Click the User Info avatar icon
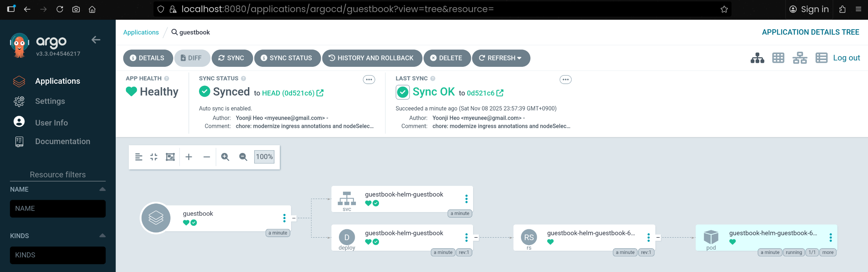Image resolution: width=868 pixels, height=272 pixels. coord(19,122)
